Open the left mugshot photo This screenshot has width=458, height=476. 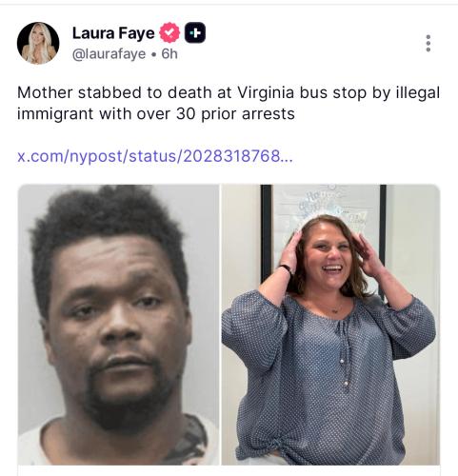tap(118, 325)
